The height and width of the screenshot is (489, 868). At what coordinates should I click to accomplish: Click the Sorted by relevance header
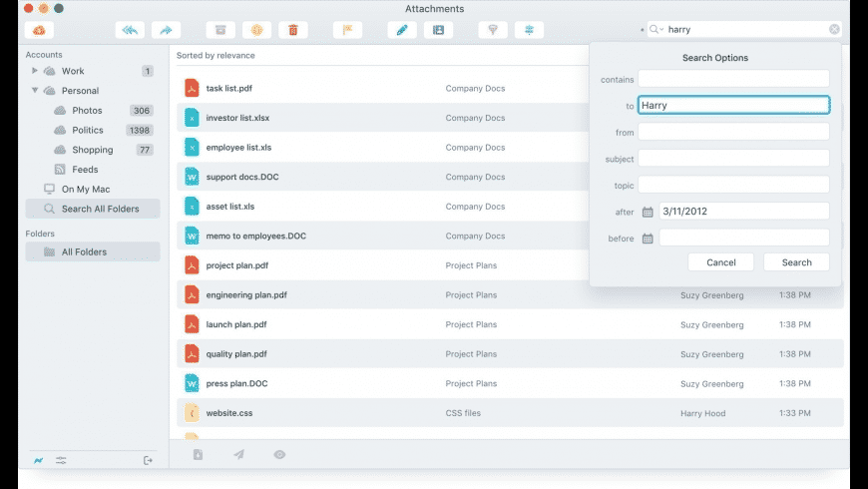(x=216, y=55)
